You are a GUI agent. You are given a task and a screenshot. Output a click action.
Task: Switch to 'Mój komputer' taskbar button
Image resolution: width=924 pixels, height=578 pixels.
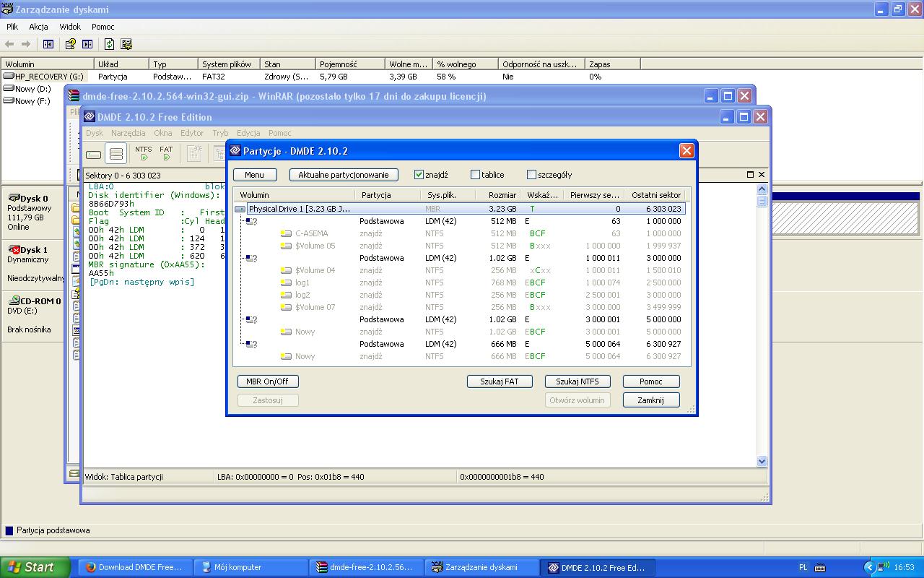tap(252, 567)
